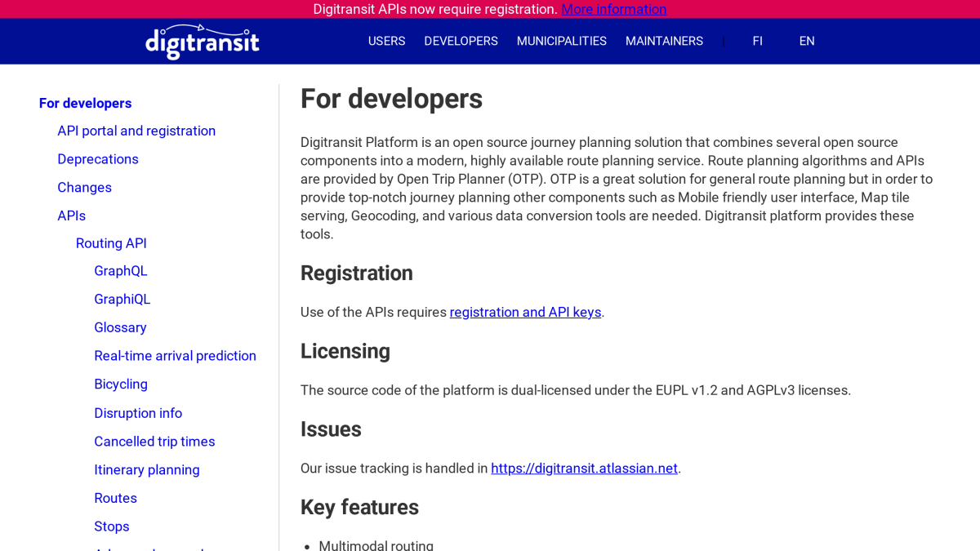The height and width of the screenshot is (551, 980).
Task: Go to Deprecations in sidebar
Action: click(x=98, y=159)
